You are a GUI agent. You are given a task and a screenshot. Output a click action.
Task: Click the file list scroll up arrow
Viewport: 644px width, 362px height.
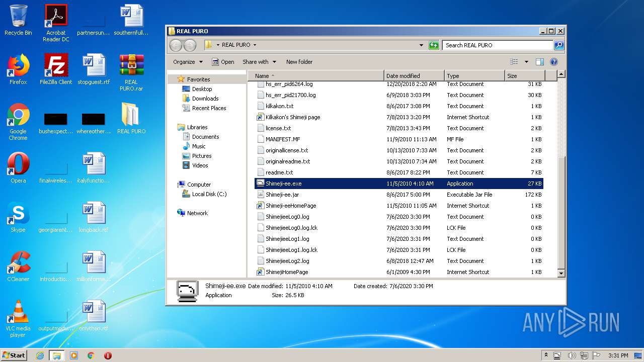561,74
